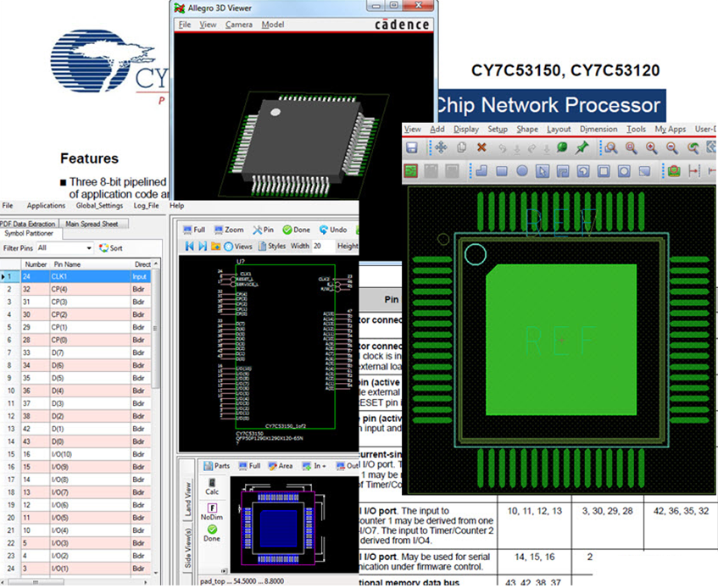Click the zoom in magnifier icon

pos(651,147)
